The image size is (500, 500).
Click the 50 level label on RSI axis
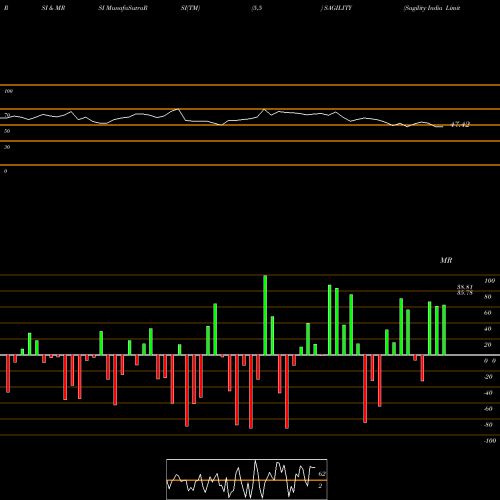point(7,131)
